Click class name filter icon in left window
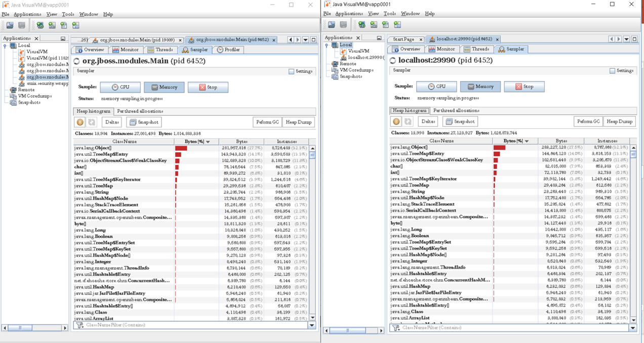Image resolution: width=644 pixels, height=343 pixels. (79, 325)
